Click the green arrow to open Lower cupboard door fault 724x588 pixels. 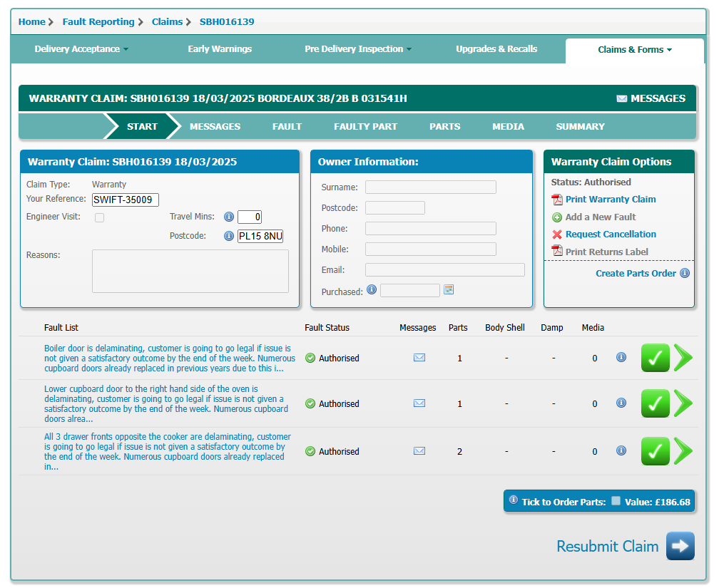[683, 403]
